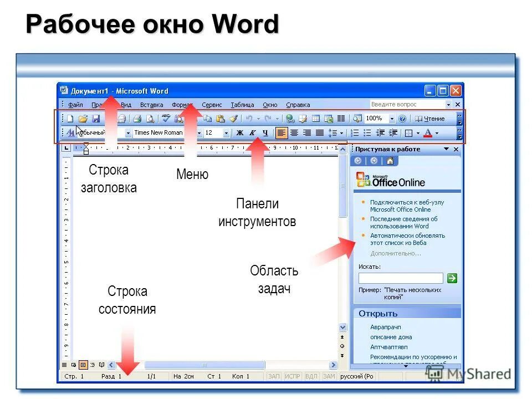This screenshot has height=399, width=532.
Task: Open the Styles and Formatting icon
Action: pos(70,132)
